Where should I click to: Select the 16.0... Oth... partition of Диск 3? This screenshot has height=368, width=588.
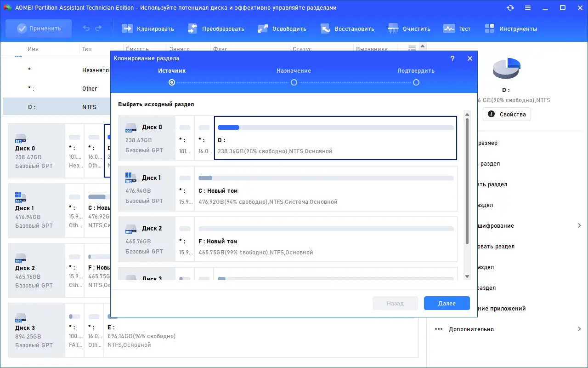click(x=94, y=330)
